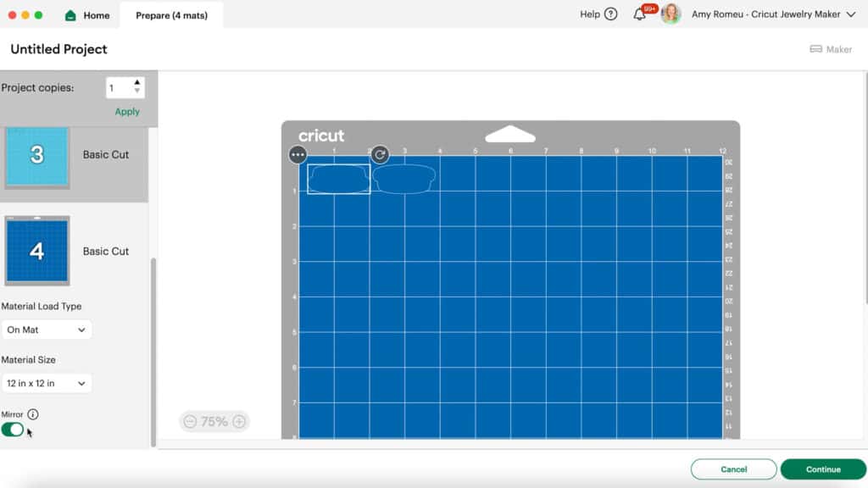The image size is (868, 488).
Task: Click Basic Cut label for mat 4
Action: tap(106, 251)
